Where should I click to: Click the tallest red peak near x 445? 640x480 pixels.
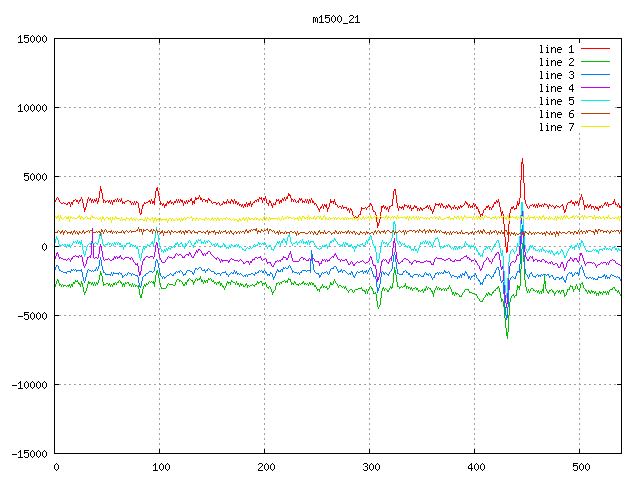tap(522, 160)
